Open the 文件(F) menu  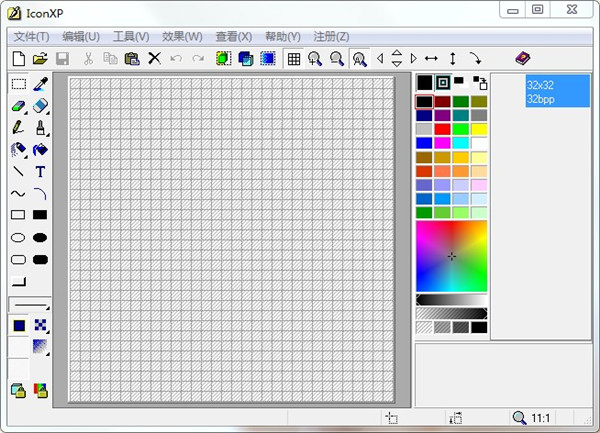32,36
